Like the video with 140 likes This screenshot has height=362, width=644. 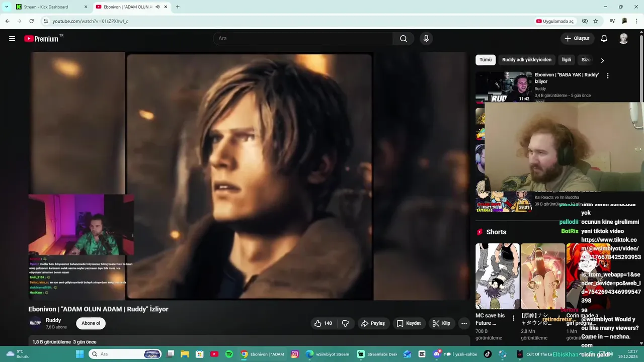[323, 323]
